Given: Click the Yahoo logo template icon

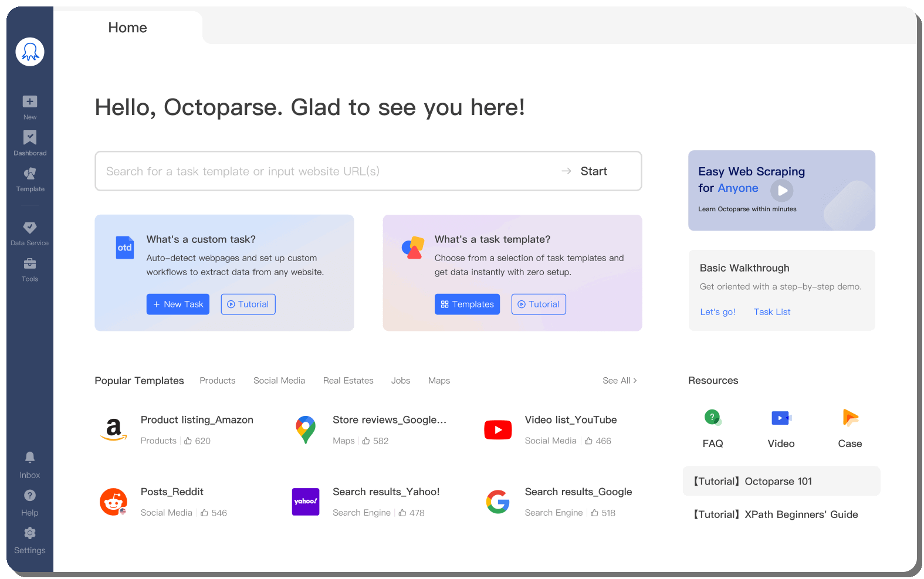Looking at the screenshot, I should [306, 502].
